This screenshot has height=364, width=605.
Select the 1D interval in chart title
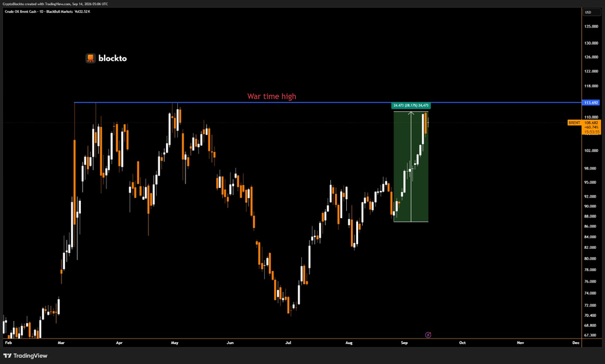coord(41,12)
